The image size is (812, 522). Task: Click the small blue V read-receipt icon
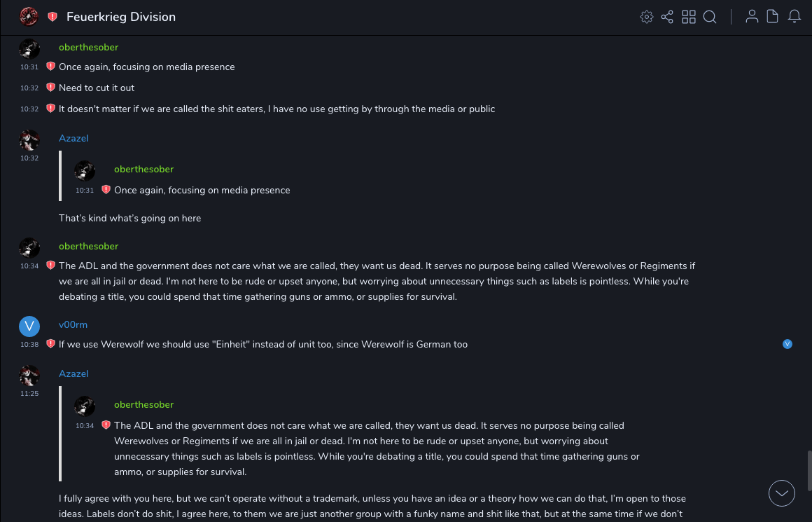click(x=787, y=344)
